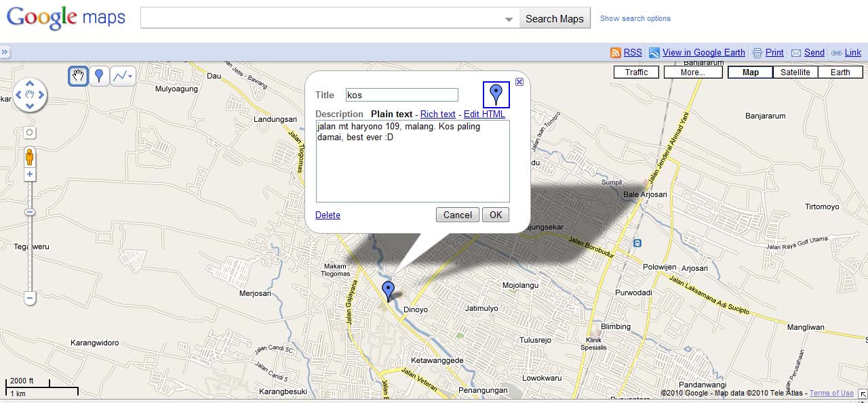Switch description to Rich text
The height and width of the screenshot is (403, 868).
438,114
